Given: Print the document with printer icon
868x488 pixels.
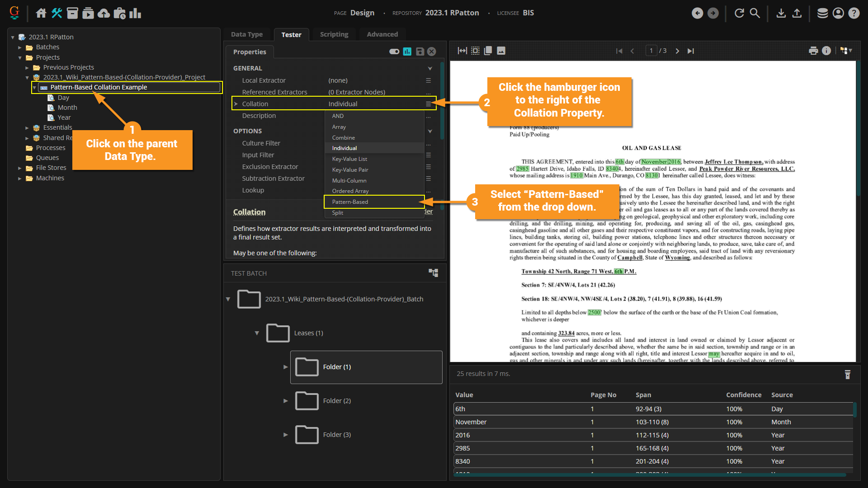Looking at the screenshot, I should click(x=813, y=51).
